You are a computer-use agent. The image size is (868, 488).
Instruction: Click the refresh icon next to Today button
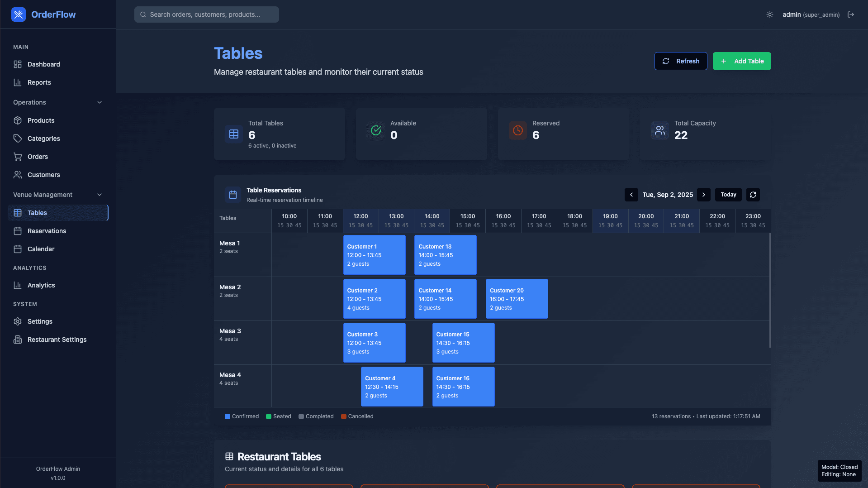752,195
